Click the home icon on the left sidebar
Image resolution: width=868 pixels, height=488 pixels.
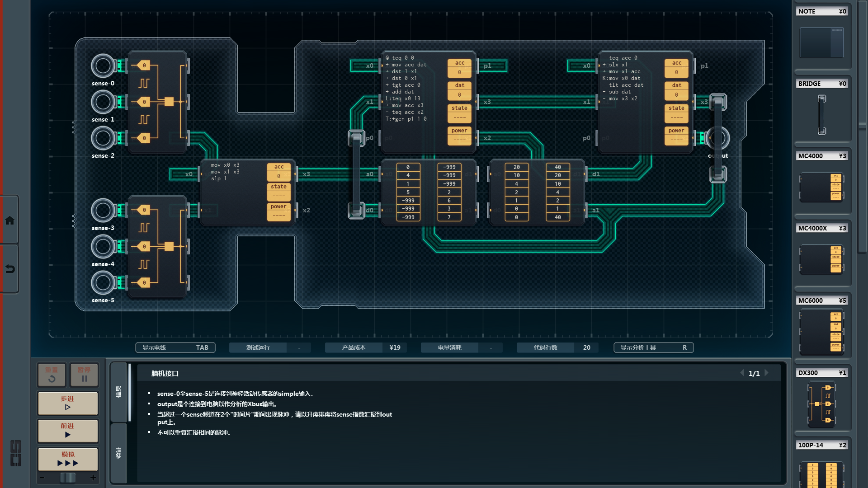click(9, 221)
